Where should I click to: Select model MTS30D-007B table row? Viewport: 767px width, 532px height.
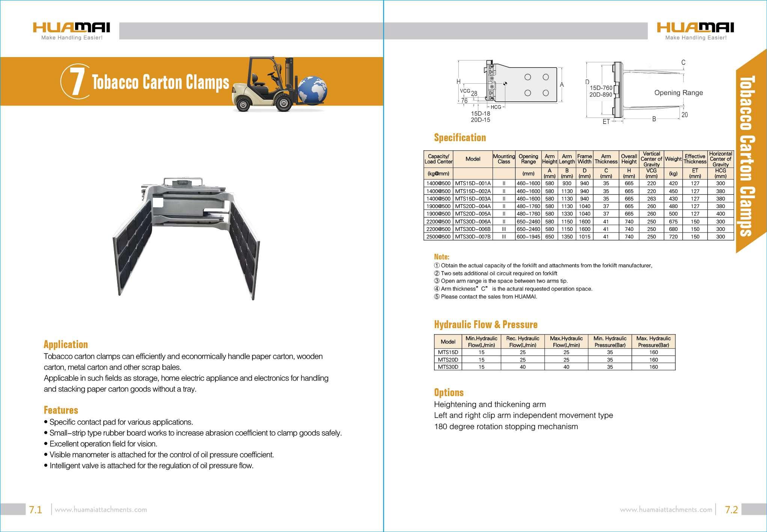pyautogui.click(x=473, y=237)
